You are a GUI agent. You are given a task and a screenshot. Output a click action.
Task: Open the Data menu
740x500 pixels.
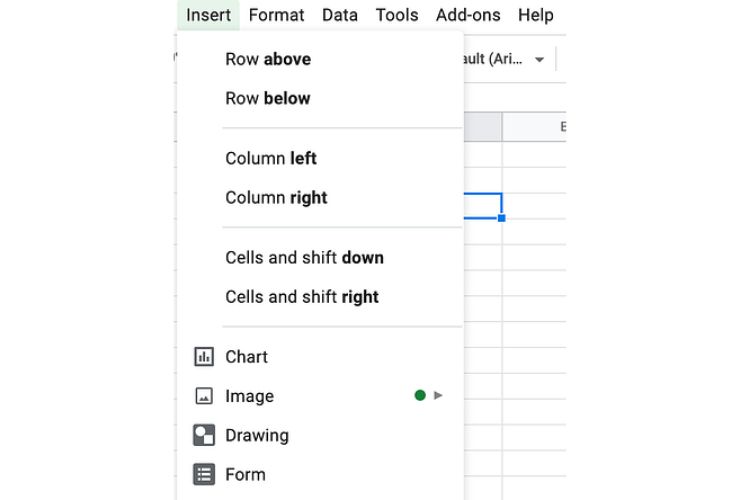pos(339,15)
